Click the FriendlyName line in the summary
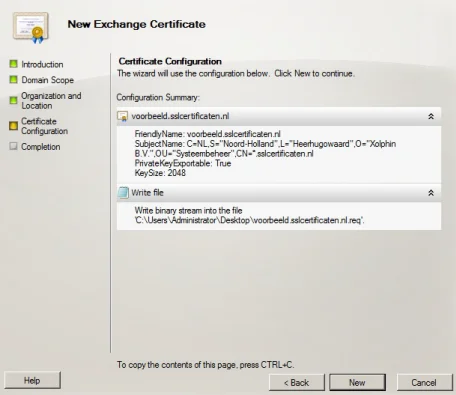 pos(207,134)
